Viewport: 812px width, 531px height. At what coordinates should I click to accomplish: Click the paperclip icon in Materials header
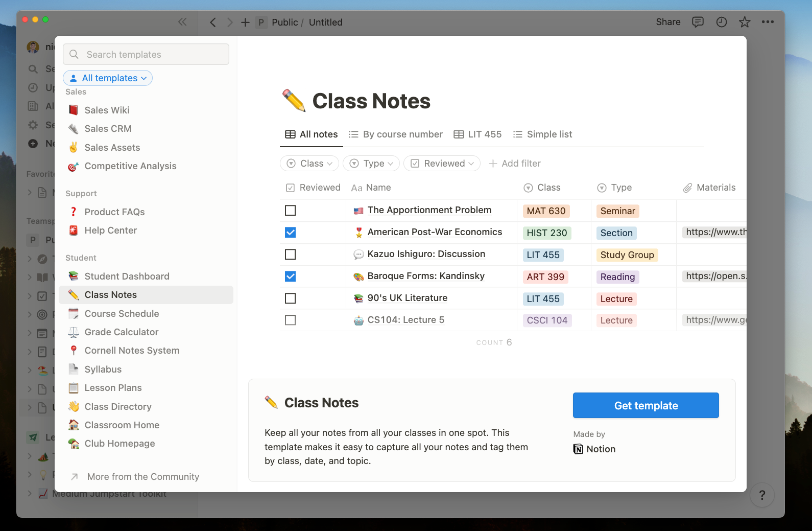tap(688, 188)
